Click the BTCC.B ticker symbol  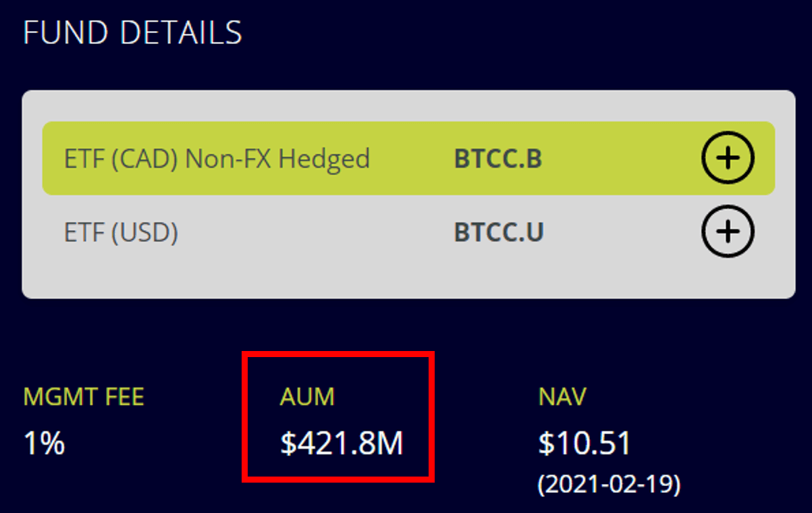(x=498, y=159)
